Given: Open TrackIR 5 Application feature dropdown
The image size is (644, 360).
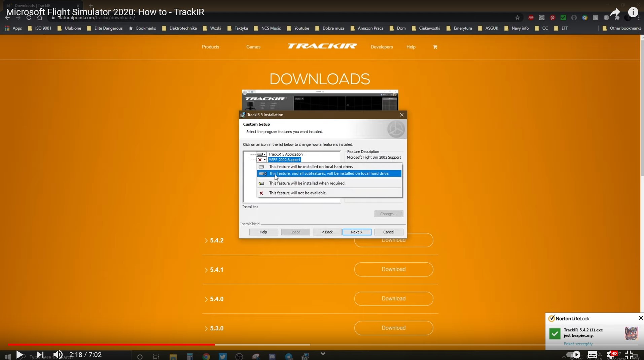Looking at the screenshot, I should pyautogui.click(x=261, y=154).
